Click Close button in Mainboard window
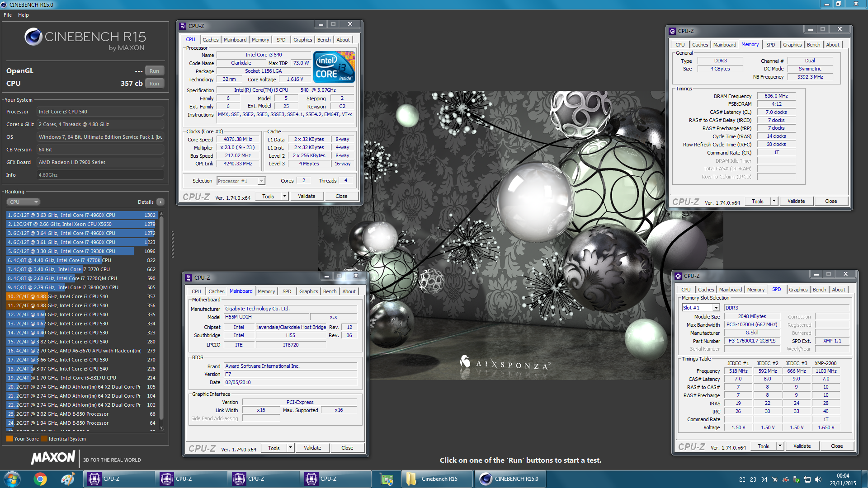868x488 pixels. coord(347,448)
